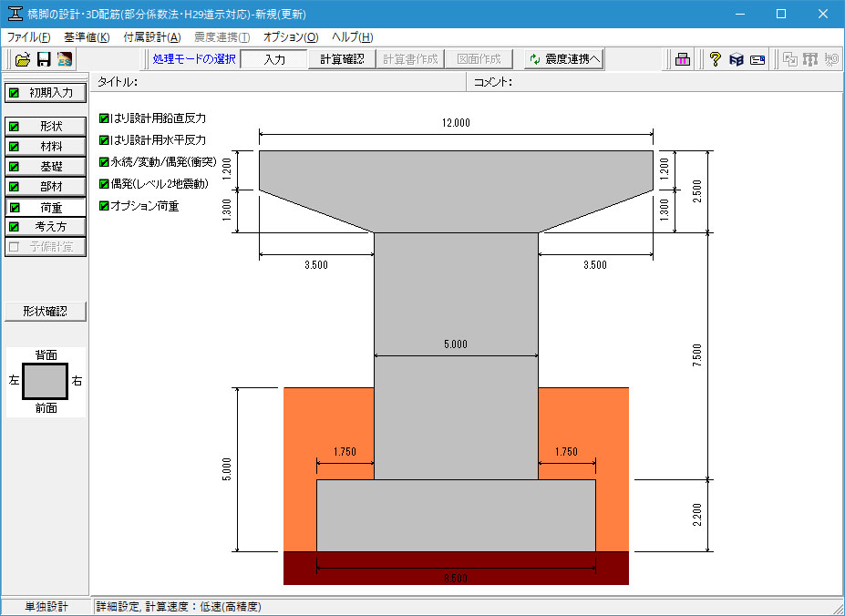Click the 単独設計 status bar entry
The image size is (845, 616).
(46, 607)
